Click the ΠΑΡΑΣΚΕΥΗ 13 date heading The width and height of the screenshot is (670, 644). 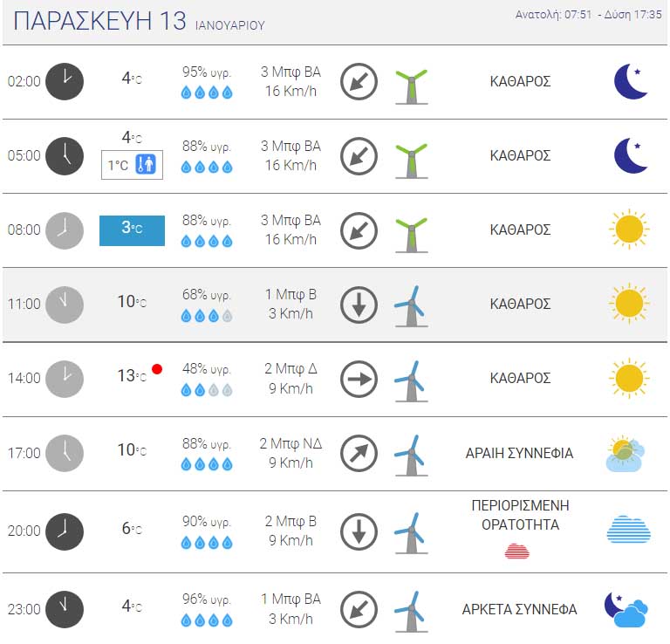pos(99,21)
